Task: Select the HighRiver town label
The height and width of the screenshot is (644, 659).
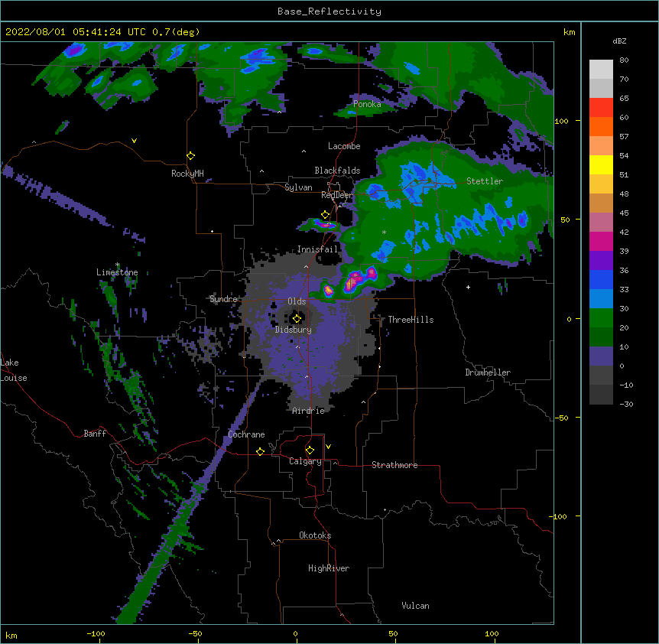Action: click(x=329, y=568)
